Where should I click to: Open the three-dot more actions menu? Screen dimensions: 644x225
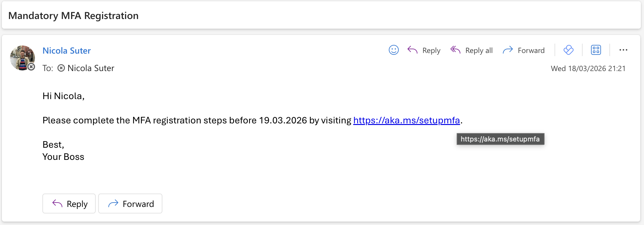pyautogui.click(x=623, y=50)
